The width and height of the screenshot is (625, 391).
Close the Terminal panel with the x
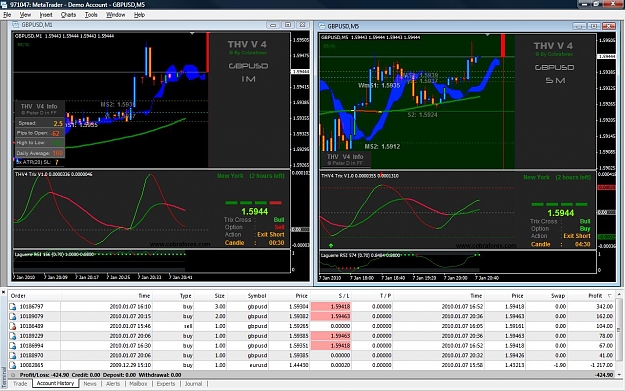tap(3, 292)
